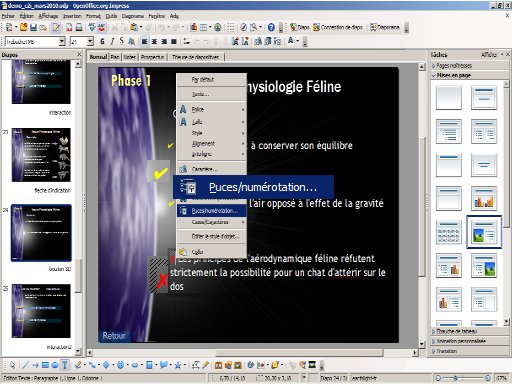
Task: Center the text alignment
Action: pyautogui.click(x=154, y=42)
